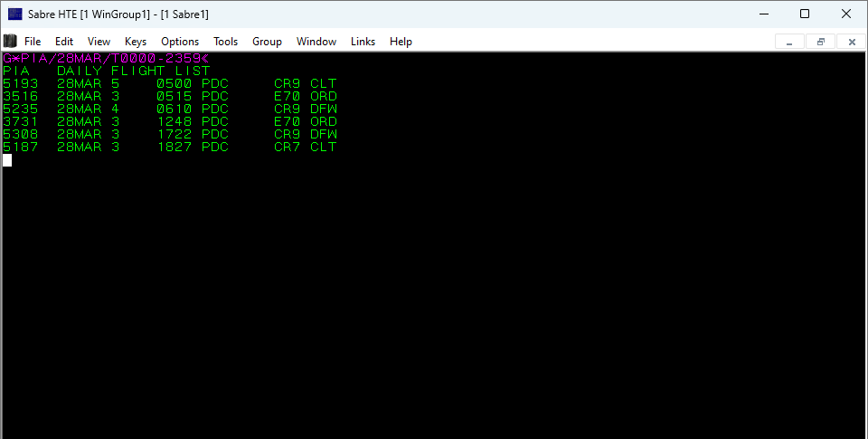Click the PIA DAILY FLIGHT LIST header
The image size is (868, 439).
[107, 71]
